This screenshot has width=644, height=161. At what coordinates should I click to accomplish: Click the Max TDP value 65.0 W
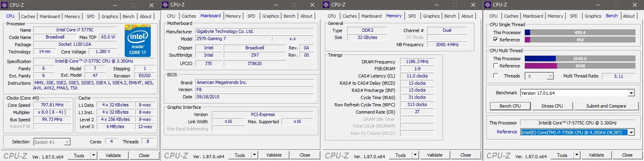108,37
